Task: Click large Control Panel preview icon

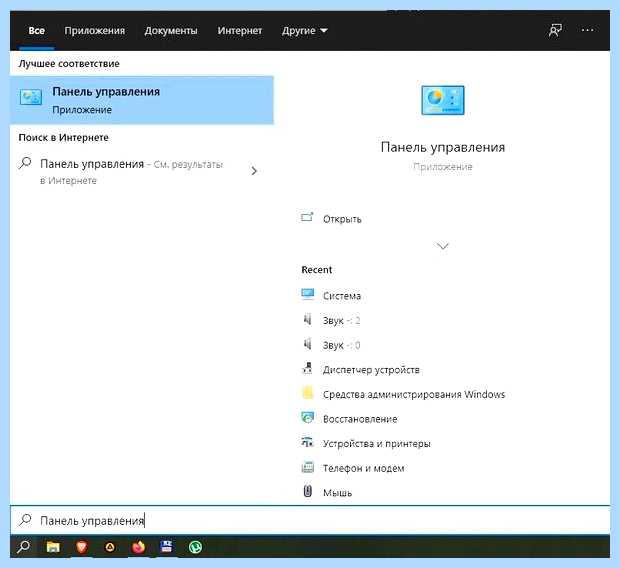Action: (442, 100)
